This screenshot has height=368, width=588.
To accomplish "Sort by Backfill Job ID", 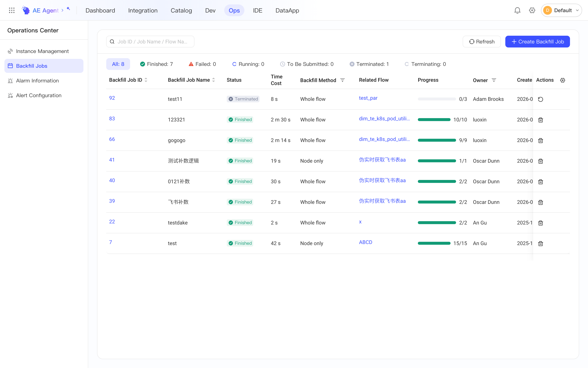I will click(146, 80).
